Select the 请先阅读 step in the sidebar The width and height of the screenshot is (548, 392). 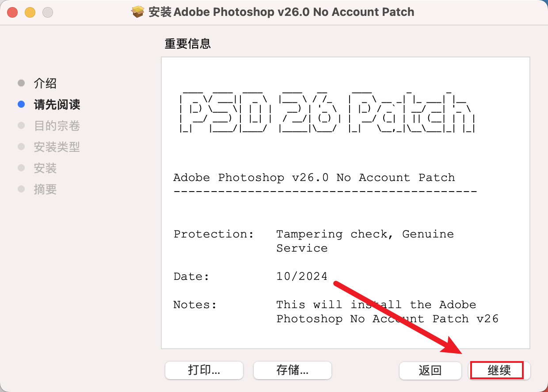pyautogui.click(x=57, y=105)
